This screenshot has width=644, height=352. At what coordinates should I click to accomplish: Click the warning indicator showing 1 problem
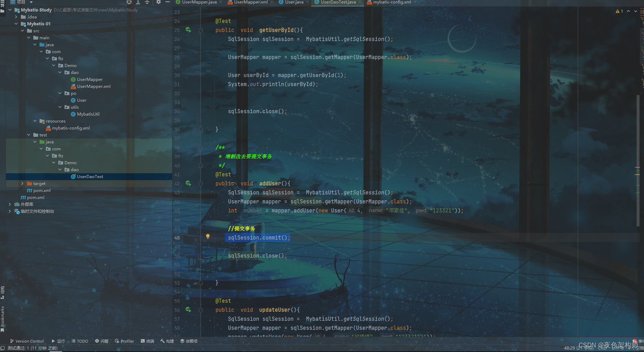(x=619, y=11)
